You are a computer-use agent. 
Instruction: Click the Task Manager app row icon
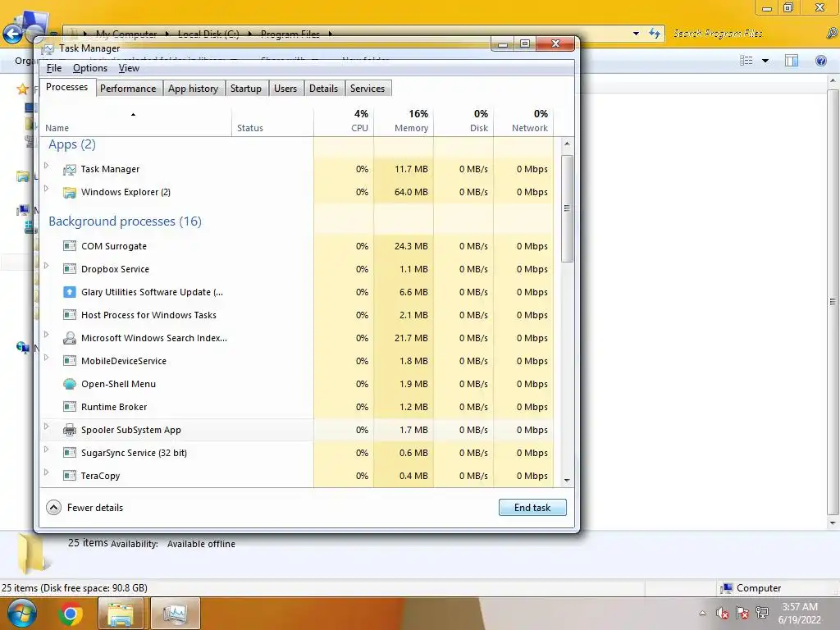pyautogui.click(x=70, y=169)
